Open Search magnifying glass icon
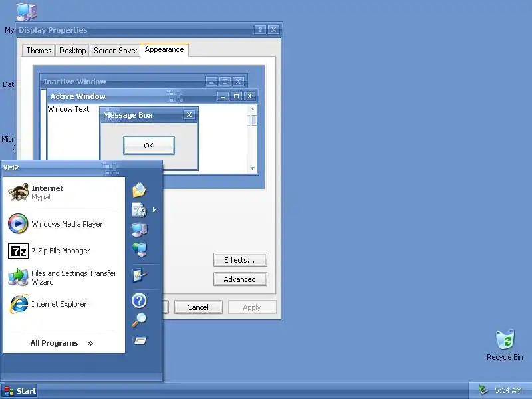Image resolution: width=532 pixels, height=399 pixels. click(139, 320)
